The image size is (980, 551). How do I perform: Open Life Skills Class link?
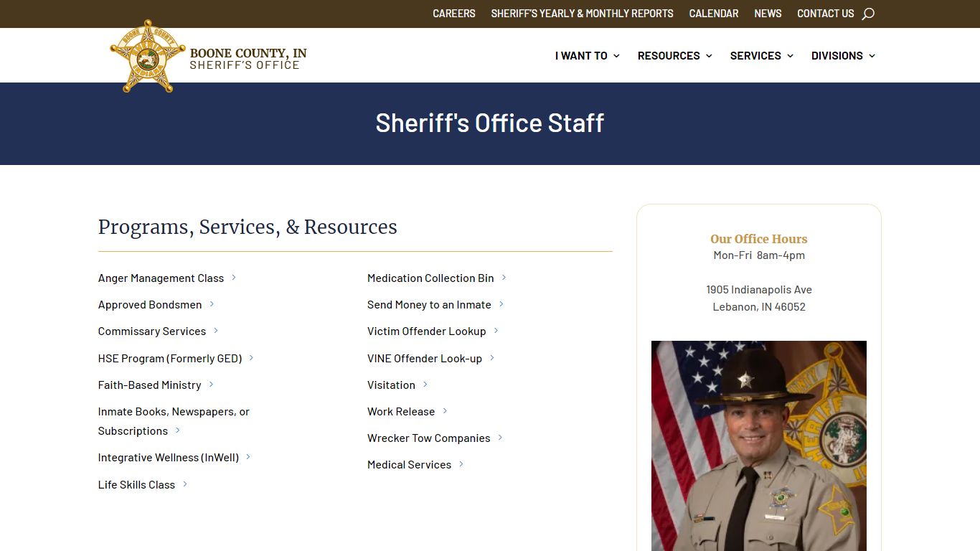(136, 484)
